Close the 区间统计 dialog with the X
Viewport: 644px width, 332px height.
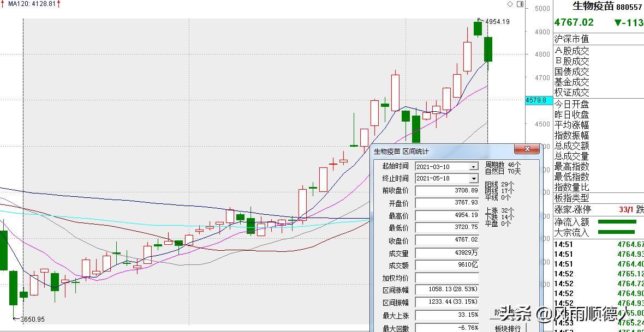527,149
